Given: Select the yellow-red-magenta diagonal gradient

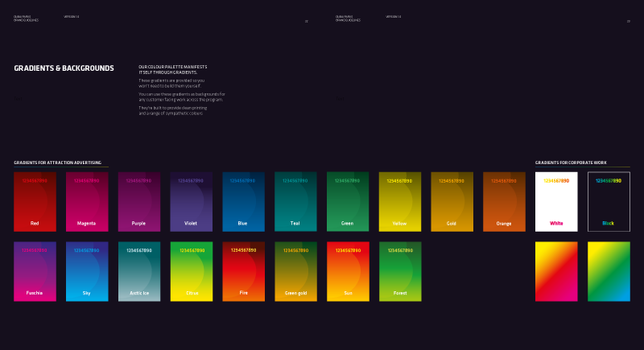Looking at the screenshot, I should point(556,272).
